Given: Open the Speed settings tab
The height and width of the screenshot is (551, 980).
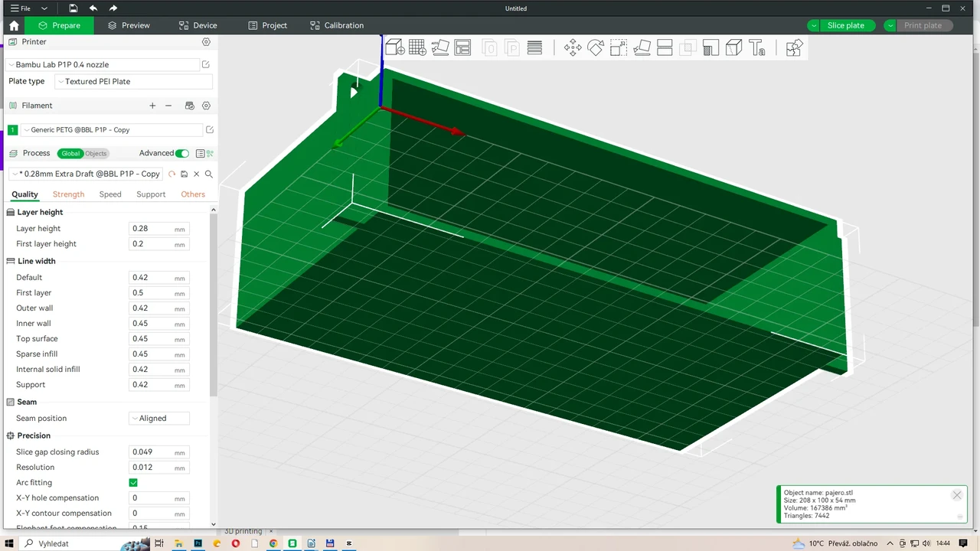Looking at the screenshot, I should (x=110, y=194).
